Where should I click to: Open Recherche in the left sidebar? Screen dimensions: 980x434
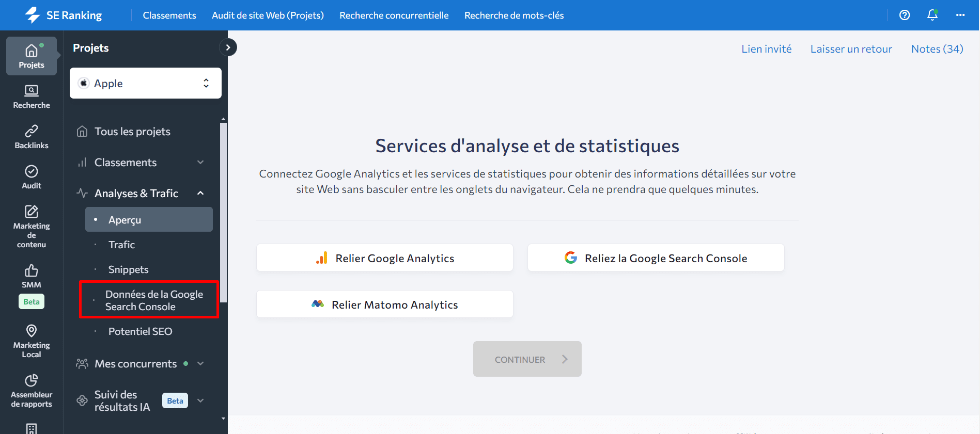(x=32, y=97)
